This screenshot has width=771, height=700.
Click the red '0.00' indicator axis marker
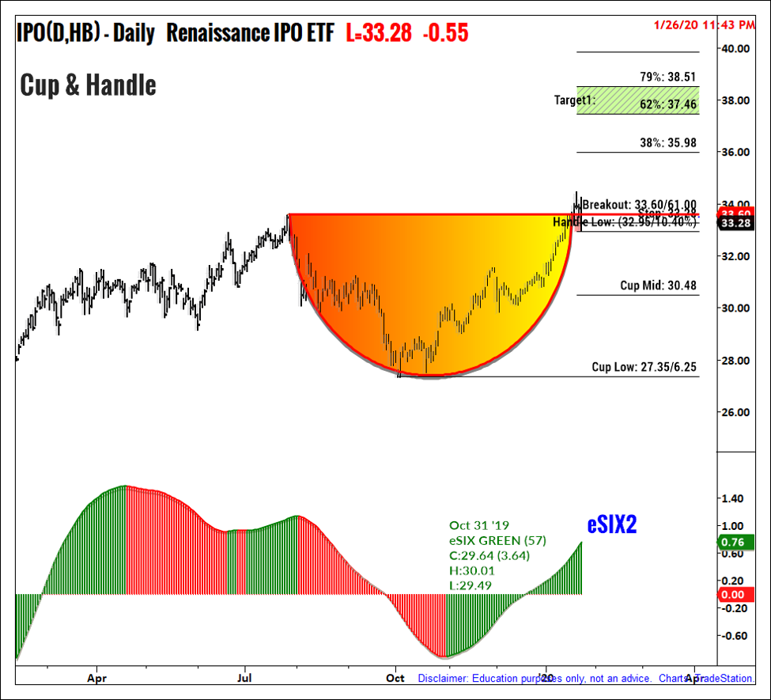[x=735, y=595]
